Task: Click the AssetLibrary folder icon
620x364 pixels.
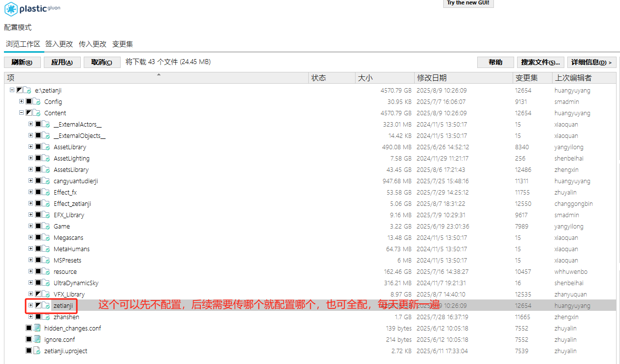Action: [x=46, y=147]
